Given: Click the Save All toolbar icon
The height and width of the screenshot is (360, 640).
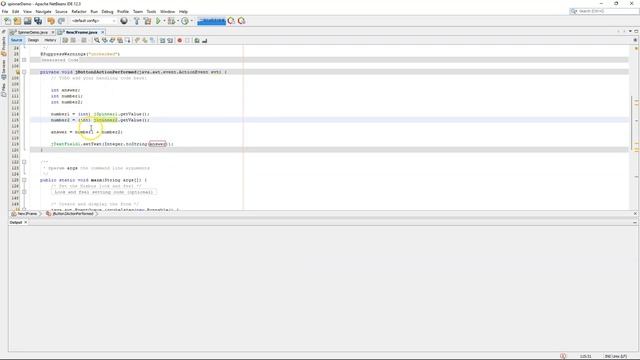Looking at the screenshot, I should tap(38, 21).
